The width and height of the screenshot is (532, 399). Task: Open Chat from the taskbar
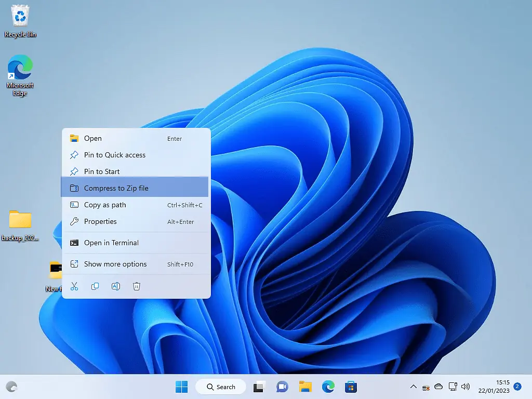coord(282,387)
